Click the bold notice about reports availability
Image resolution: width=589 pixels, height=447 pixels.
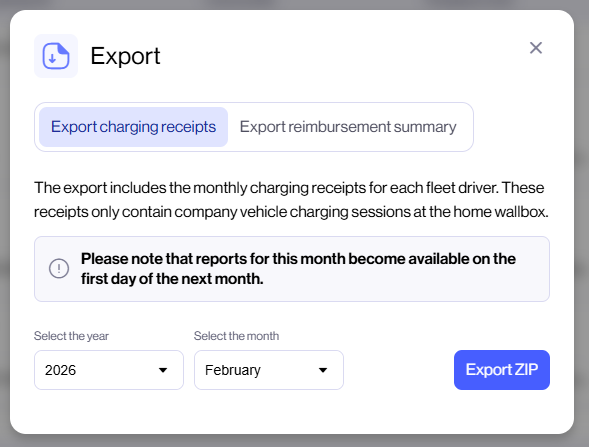click(x=298, y=269)
